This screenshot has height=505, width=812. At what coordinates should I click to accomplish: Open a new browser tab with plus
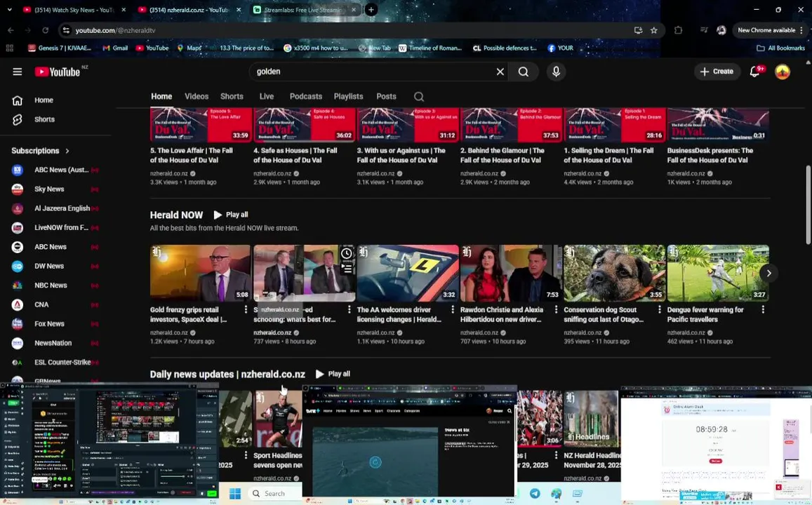tap(371, 10)
